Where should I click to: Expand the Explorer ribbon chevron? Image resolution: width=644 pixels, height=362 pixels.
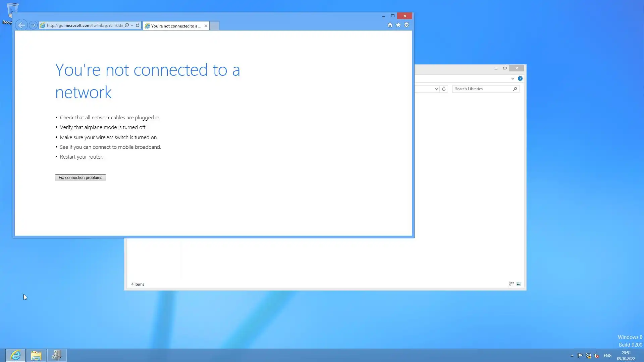point(513,78)
